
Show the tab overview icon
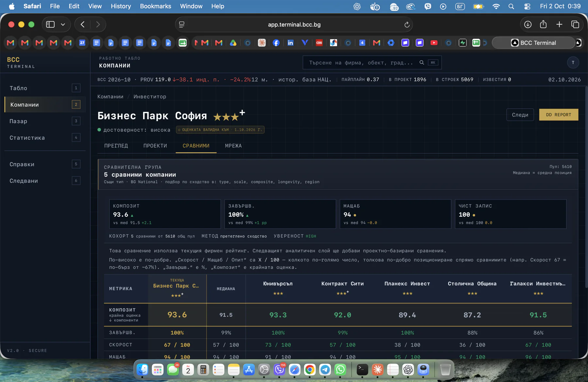pyautogui.click(x=575, y=25)
